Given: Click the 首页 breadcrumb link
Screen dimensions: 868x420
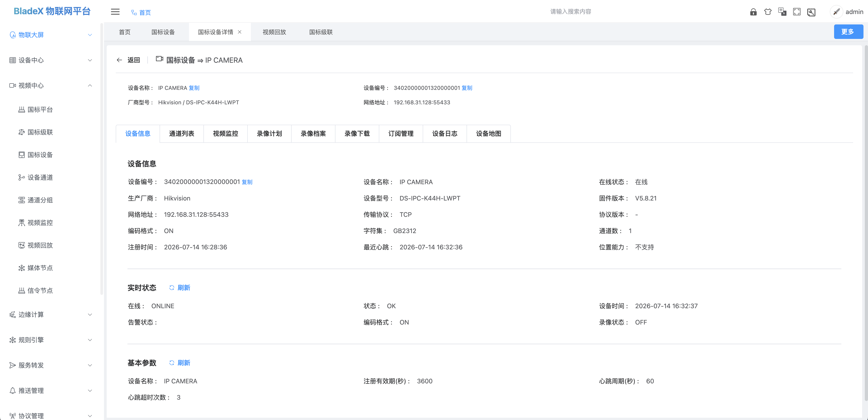Looking at the screenshot, I should 141,12.
